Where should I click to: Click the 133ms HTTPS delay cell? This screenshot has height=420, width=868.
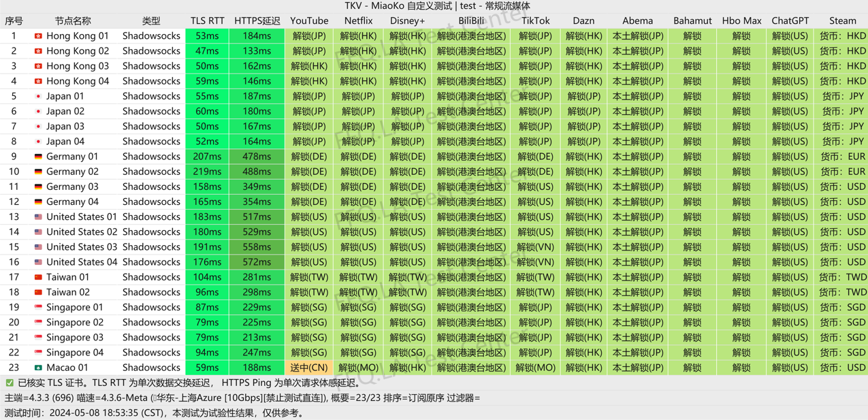[257, 51]
